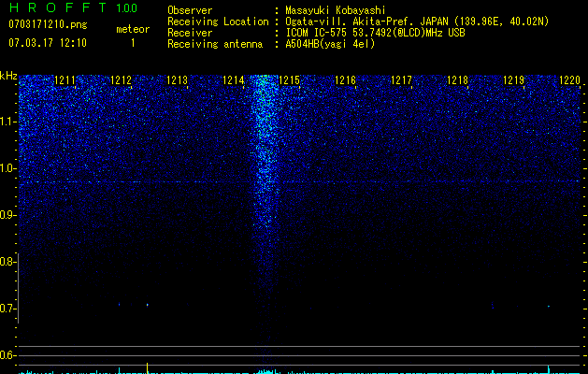Click the 1217 time axis marker
Image resolution: width=588 pixels, height=374 pixels.
[x=401, y=80]
